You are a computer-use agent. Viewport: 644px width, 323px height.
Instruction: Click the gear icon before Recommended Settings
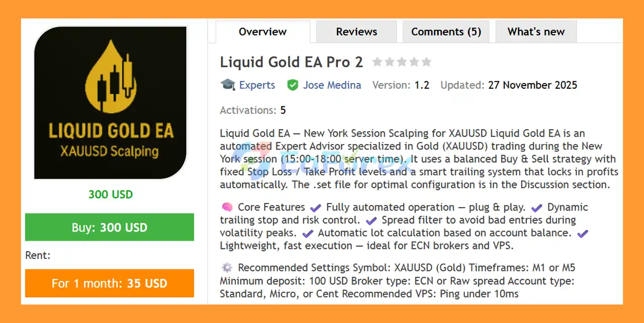coord(227,268)
